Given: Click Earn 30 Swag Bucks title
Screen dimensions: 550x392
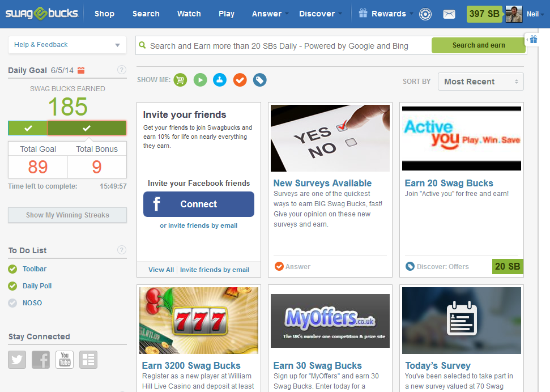Looking at the screenshot, I should [x=317, y=366].
